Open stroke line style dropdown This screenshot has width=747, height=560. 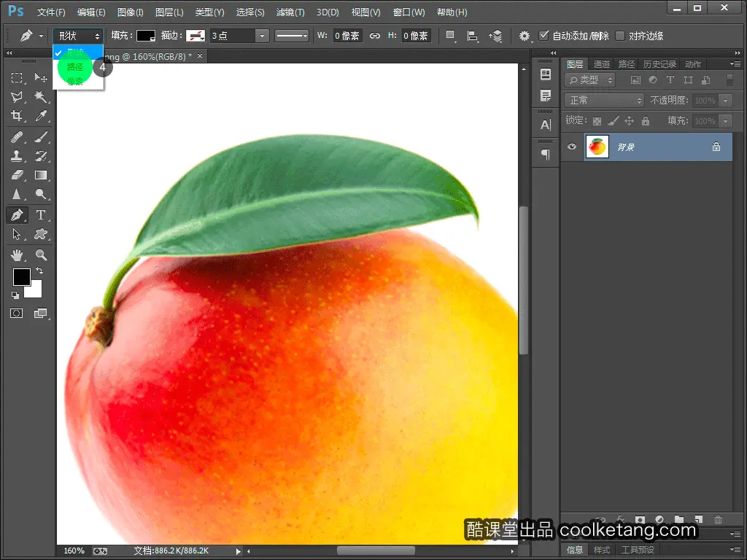pyautogui.click(x=292, y=36)
